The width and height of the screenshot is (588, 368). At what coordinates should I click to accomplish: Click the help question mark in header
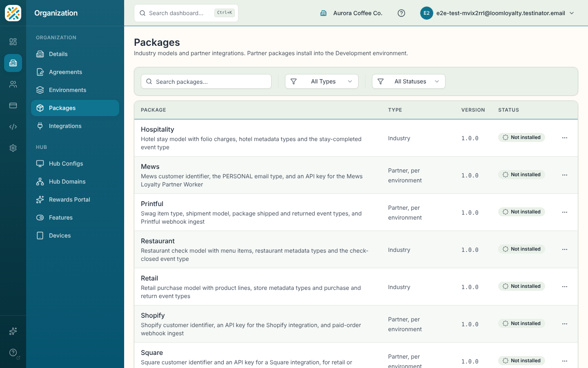point(401,13)
